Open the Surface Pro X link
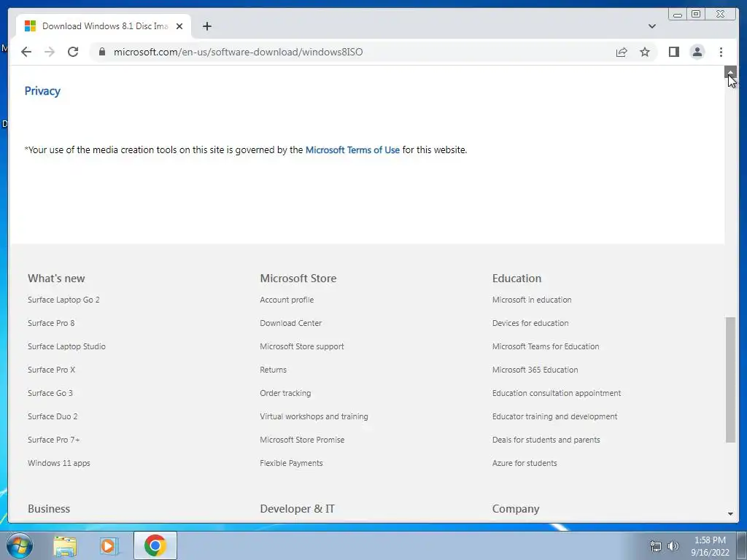747x560 pixels. coord(52,370)
